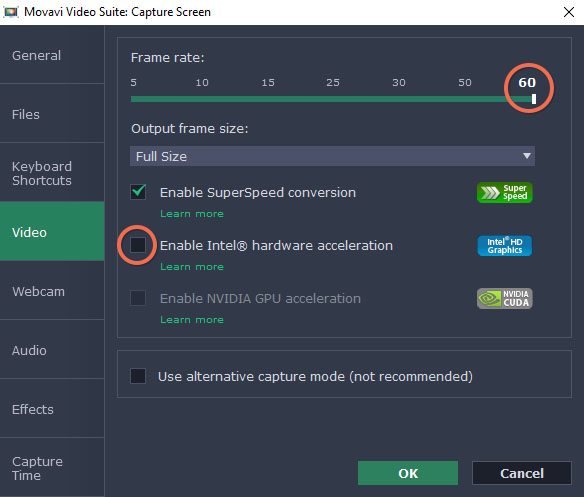Open the Webcam settings tab
Image resolution: width=584 pixels, height=497 pixels.
[x=52, y=291]
